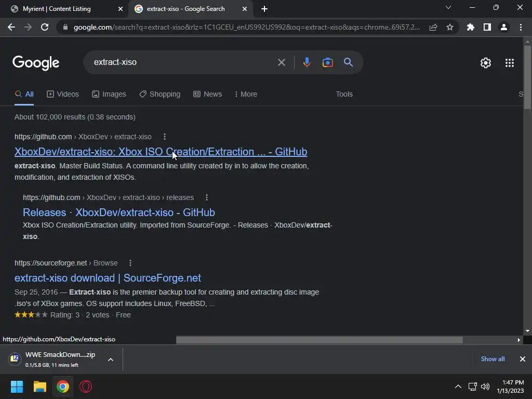The width and height of the screenshot is (532, 399).
Task: Search by image with the camera icon
Action: (327, 62)
